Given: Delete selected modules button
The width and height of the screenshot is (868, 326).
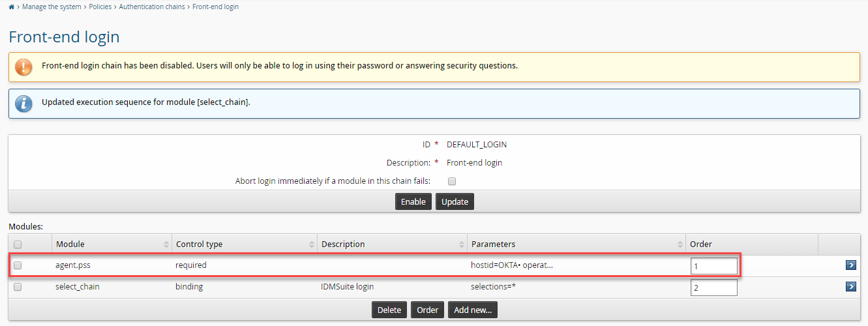Looking at the screenshot, I should tap(389, 310).
